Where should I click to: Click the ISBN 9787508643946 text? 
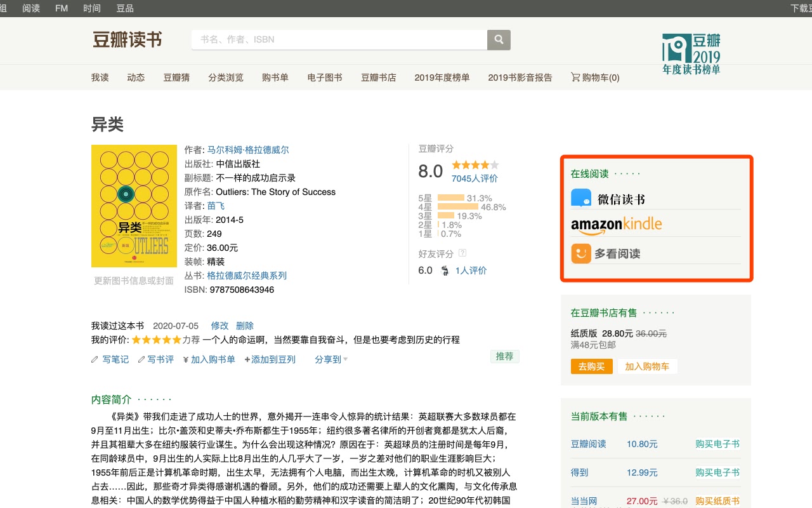242,290
